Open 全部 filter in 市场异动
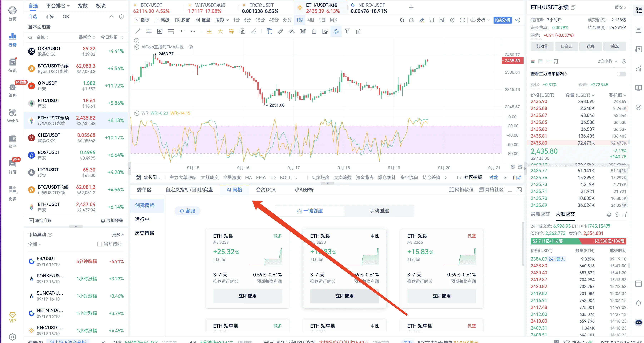The width and height of the screenshot is (644, 343). coord(34,244)
